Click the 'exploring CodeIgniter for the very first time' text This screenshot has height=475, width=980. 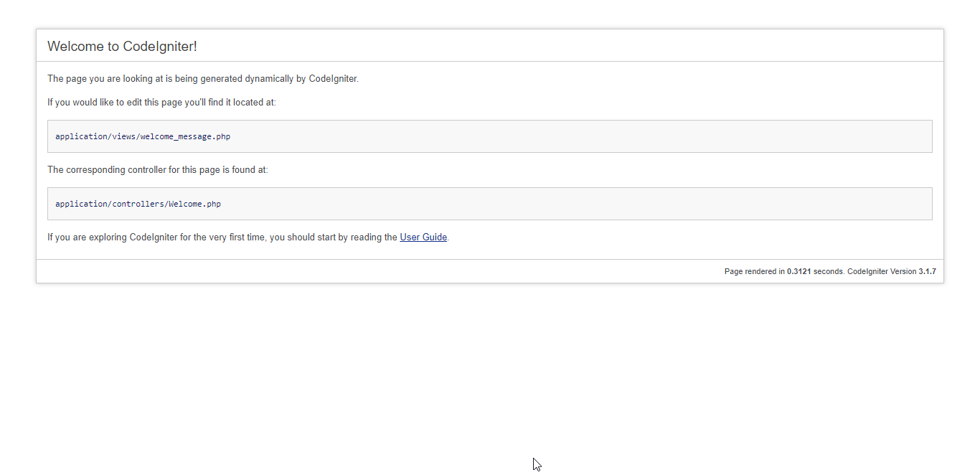pyautogui.click(x=248, y=237)
